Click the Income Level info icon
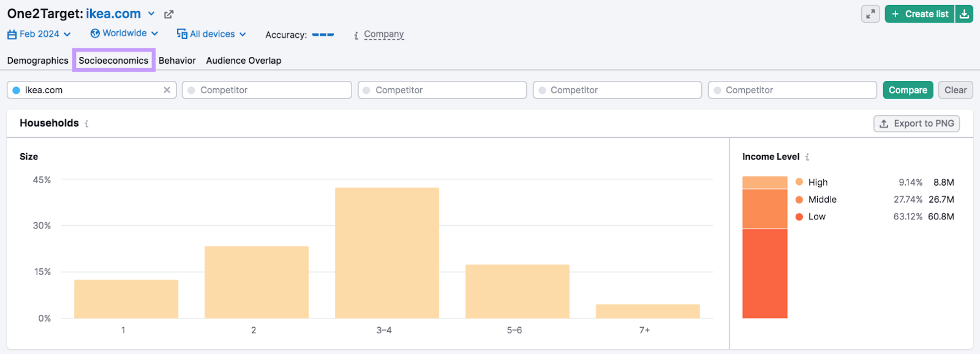Viewport: 980px width, 354px height. click(x=807, y=157)
